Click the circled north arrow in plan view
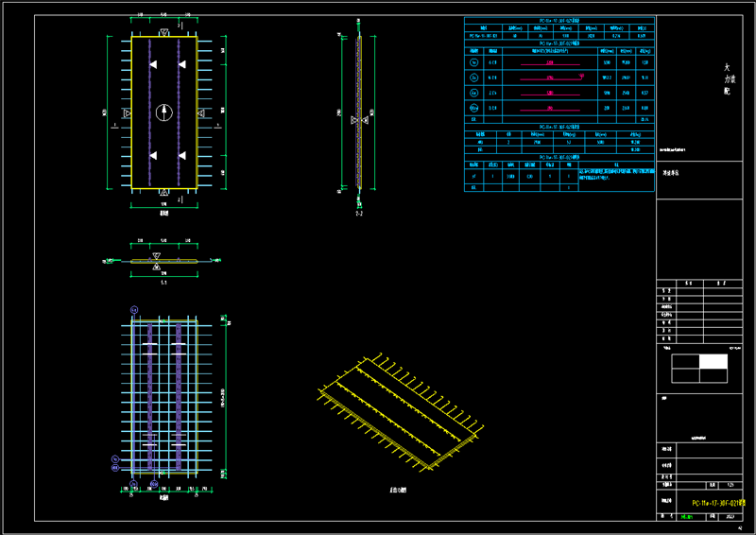The height and width of the screenshot is (535, 756). [163, 112]
